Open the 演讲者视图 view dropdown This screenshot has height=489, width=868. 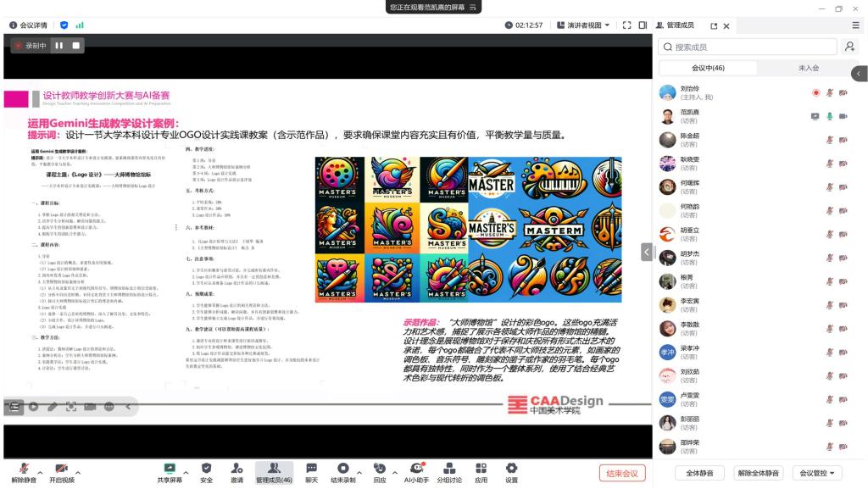pyautogui.click(x=583, y=25)
